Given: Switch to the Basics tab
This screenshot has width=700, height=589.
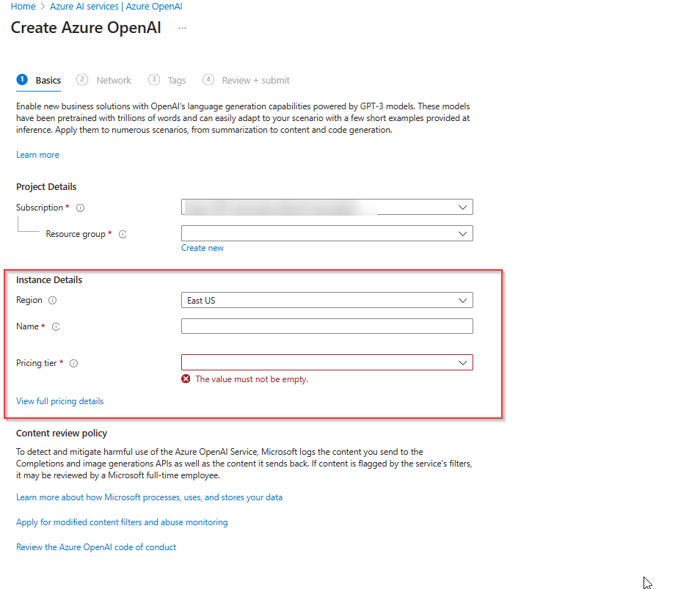Looking at the screenshot, I should (39, 81).
